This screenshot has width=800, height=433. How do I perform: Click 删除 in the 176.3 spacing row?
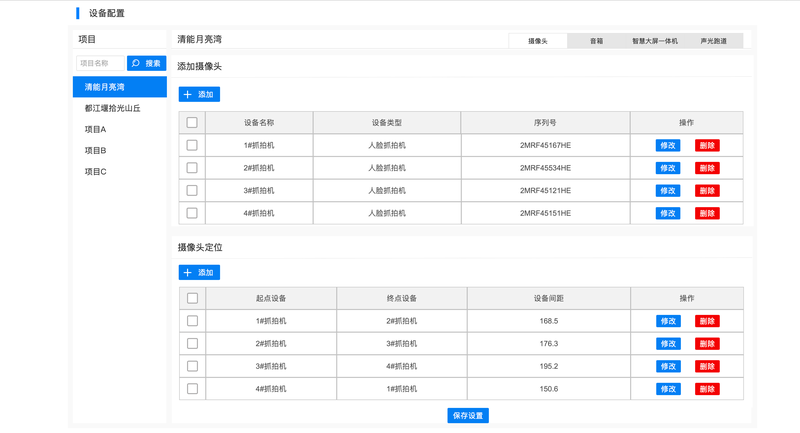[707, 344]
